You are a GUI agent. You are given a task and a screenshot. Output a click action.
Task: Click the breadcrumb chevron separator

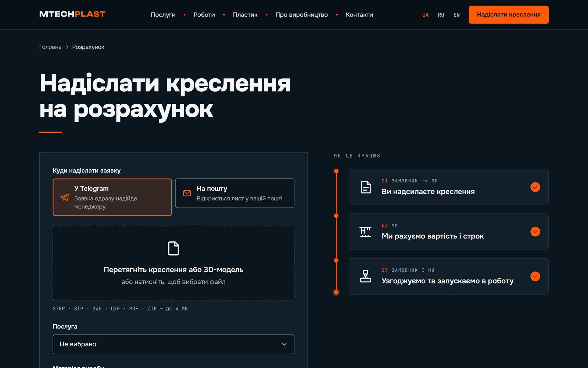point(67,47)
